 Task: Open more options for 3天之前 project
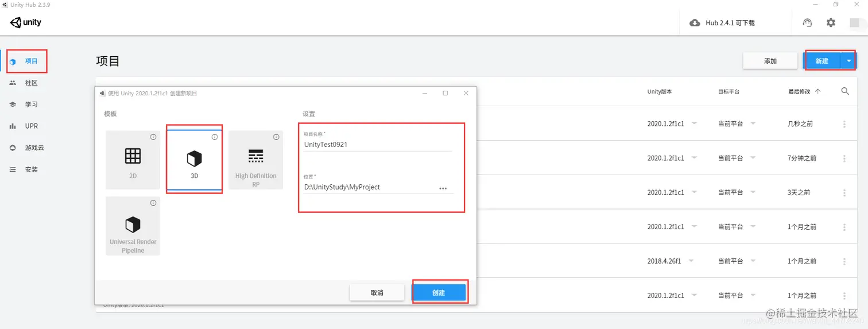pos(844,193)
